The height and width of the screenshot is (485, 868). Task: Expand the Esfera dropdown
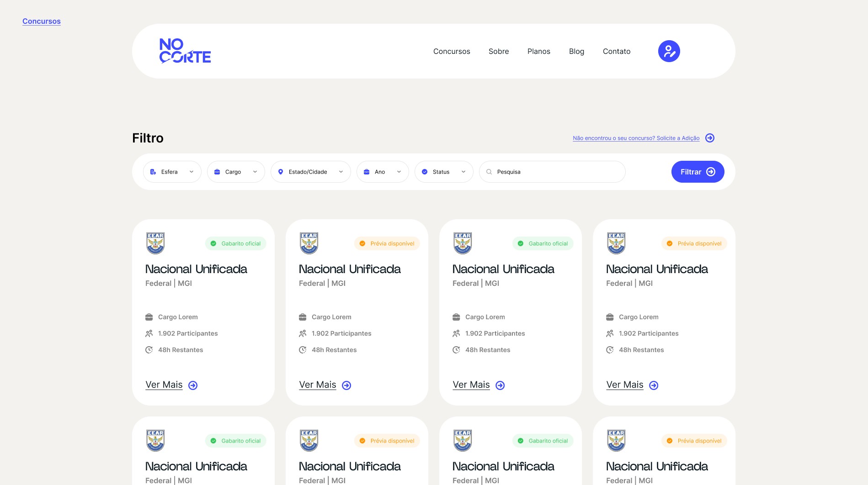coord(172,172)
